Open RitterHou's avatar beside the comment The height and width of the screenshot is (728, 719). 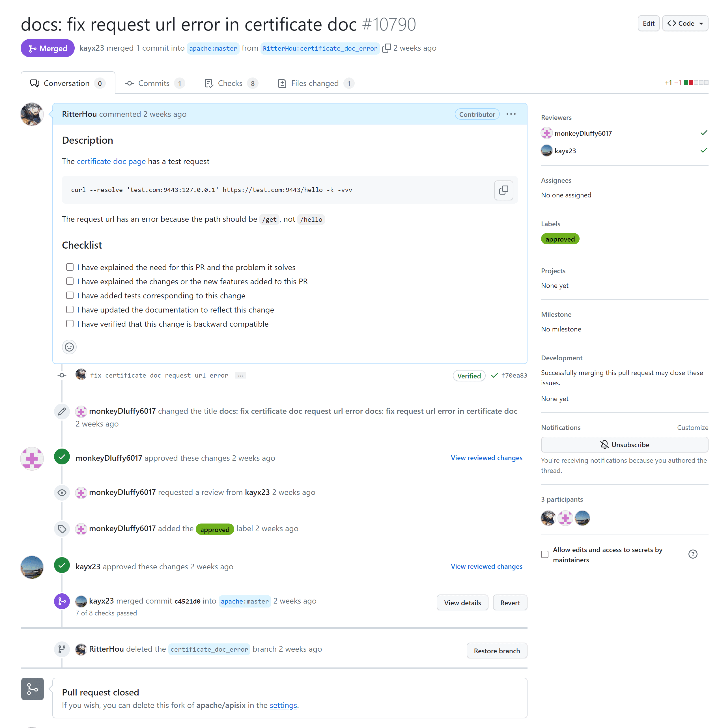point(32,114)
